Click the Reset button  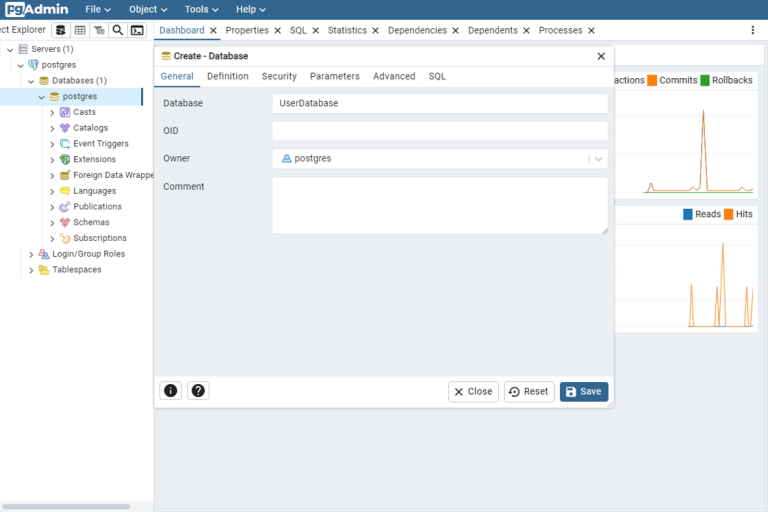[529, 391]
